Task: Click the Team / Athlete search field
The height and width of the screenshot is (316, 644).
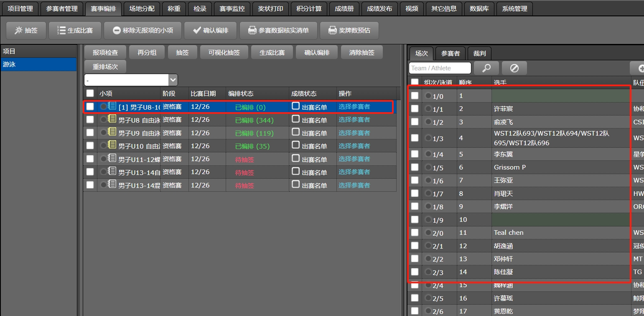Action: 440,68
